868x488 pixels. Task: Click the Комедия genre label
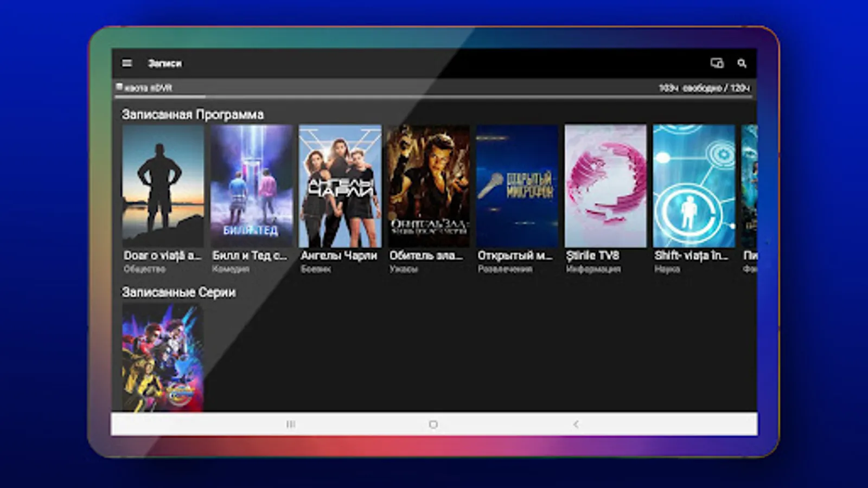(x=229, y=268)
